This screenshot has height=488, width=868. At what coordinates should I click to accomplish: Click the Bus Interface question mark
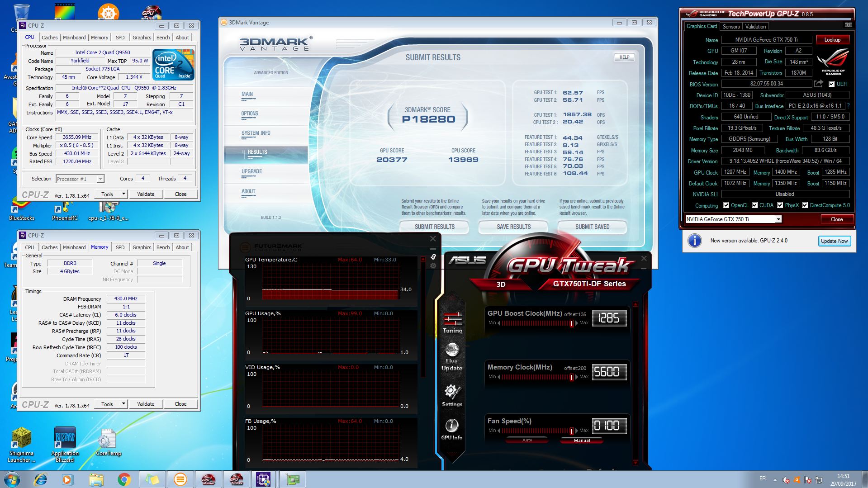tap(848, 106)
